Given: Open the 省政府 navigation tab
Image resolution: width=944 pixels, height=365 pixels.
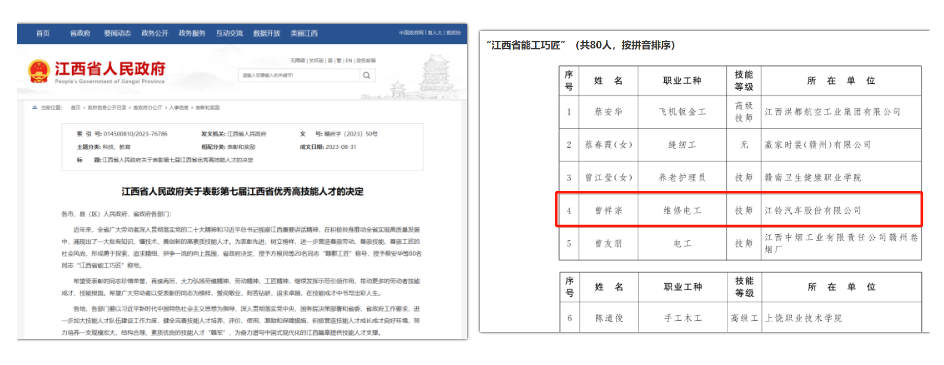Looking at the screenshot, I should [79, 34].
